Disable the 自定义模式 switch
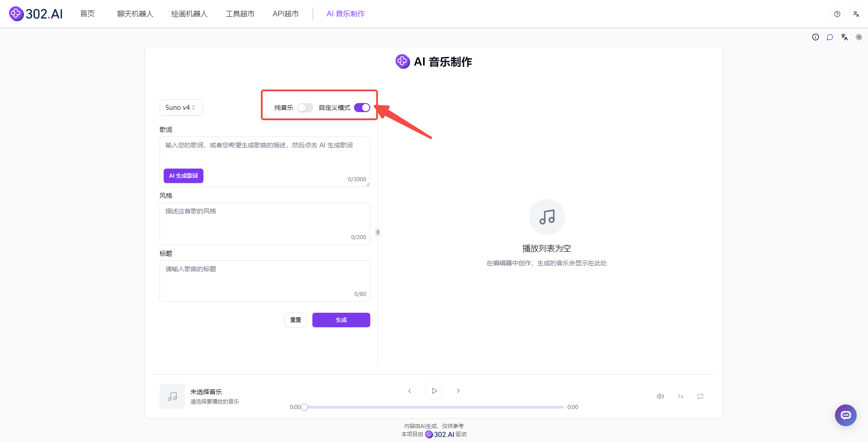 click(x=362, y=108)
